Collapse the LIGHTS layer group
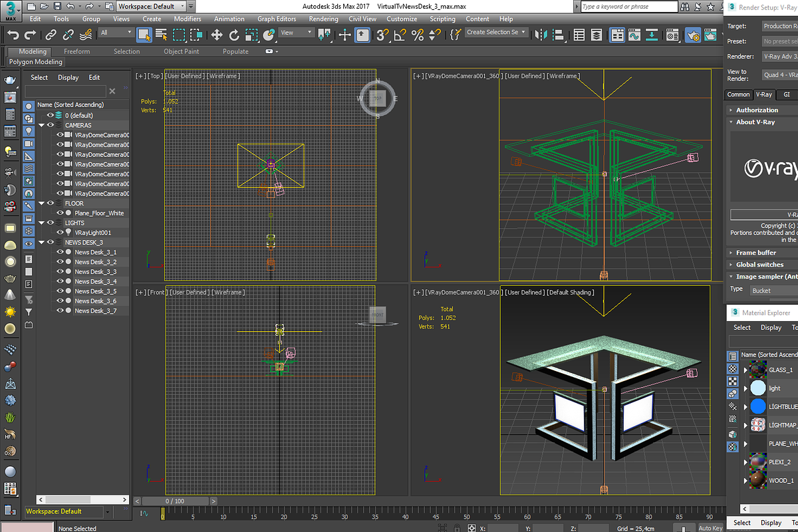 pyautogui.click(x=41, y=223)
